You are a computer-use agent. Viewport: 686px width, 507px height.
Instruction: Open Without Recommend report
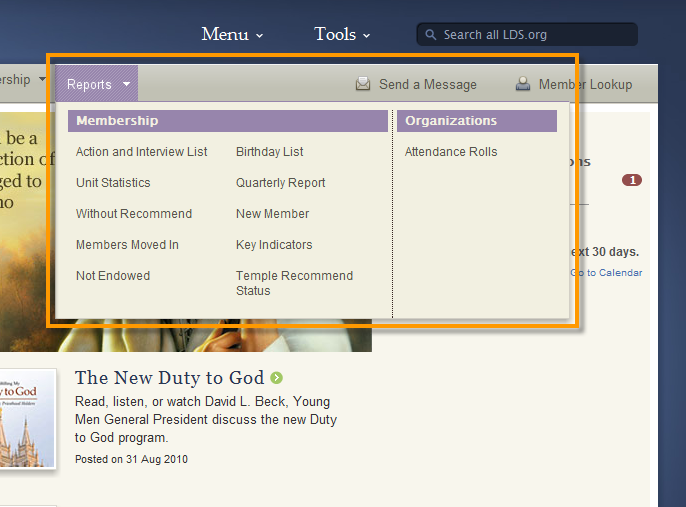pos(134,213)
